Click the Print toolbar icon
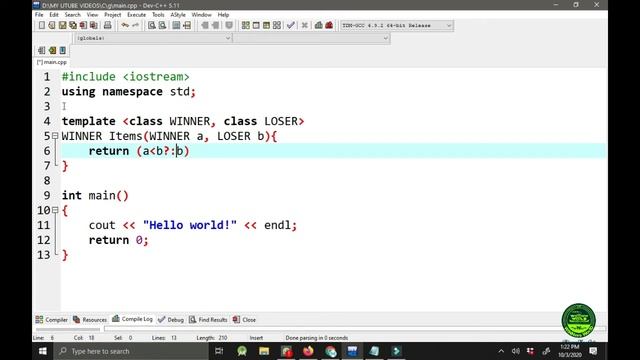Viewport: 640px width, 360px height. 107,25
